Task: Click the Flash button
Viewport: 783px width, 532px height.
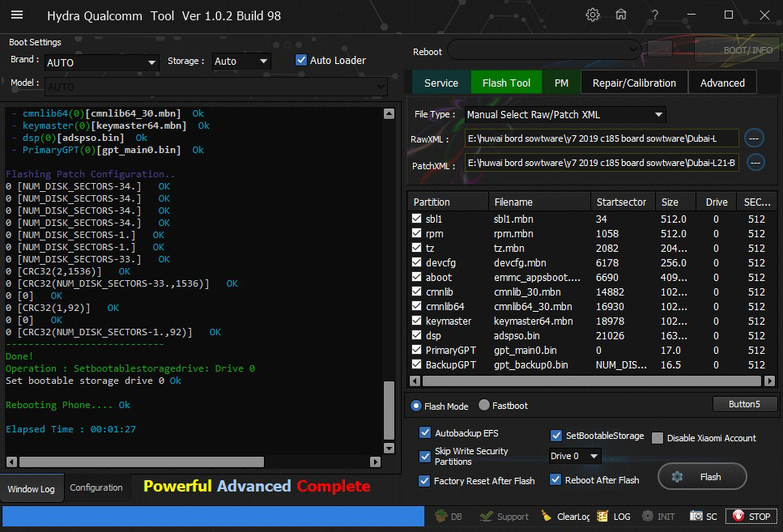Action: (x=702, y=477)
